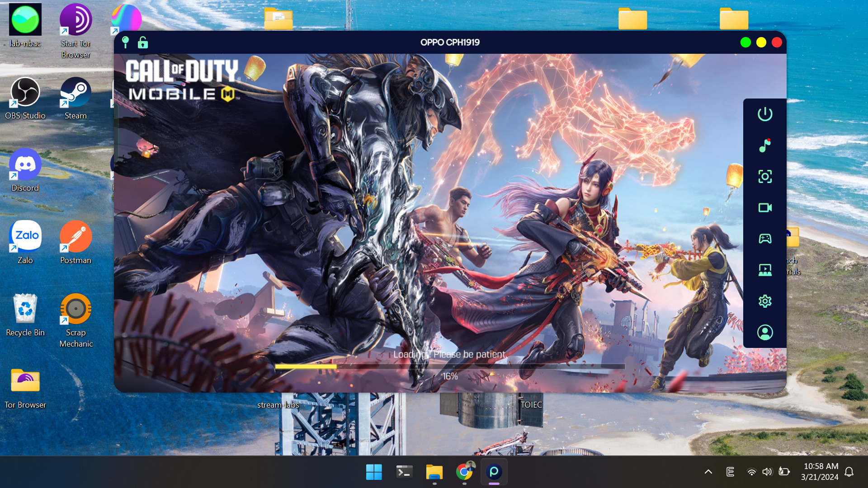
Task: Click the TOIEC desktop label
Action: (x=531, y=405)
